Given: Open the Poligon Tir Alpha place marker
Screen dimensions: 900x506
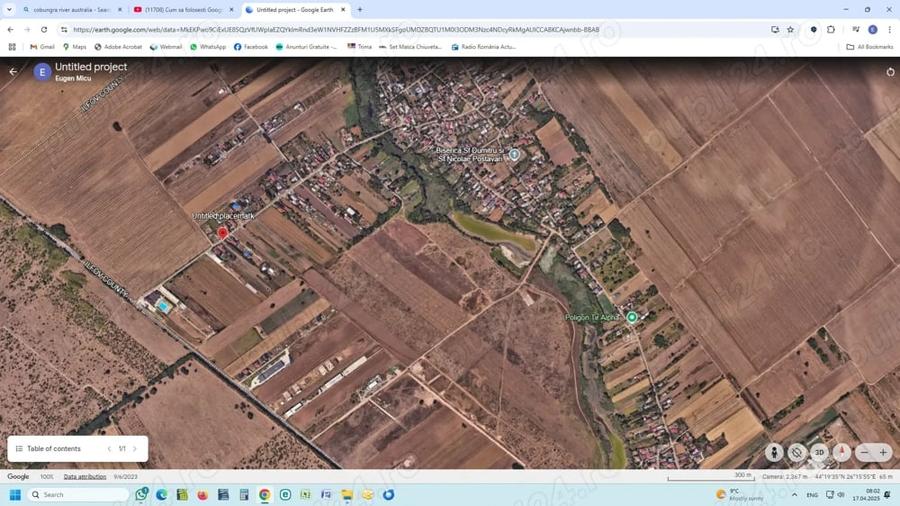Looking at the screenshot, I should tap(632, 317).
